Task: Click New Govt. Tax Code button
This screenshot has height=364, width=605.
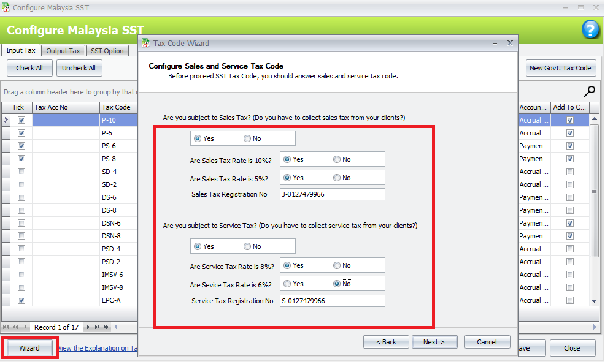Action: 560,68
